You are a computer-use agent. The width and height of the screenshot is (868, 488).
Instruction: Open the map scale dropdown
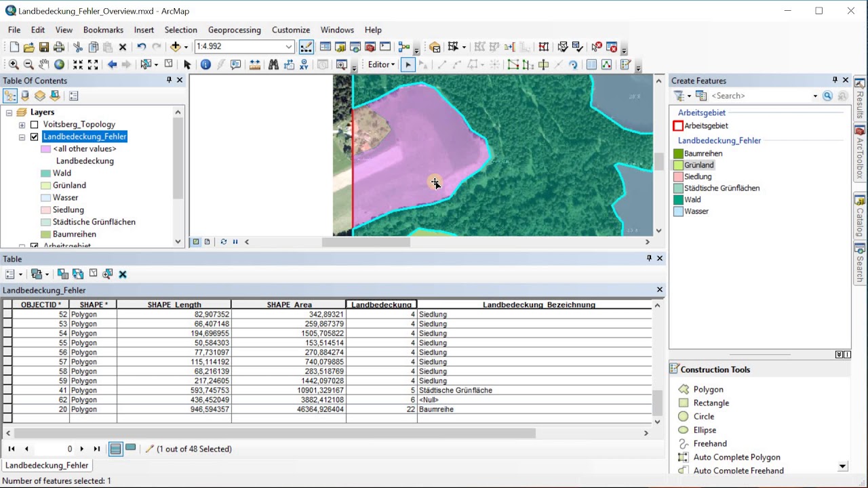(289, 47)
